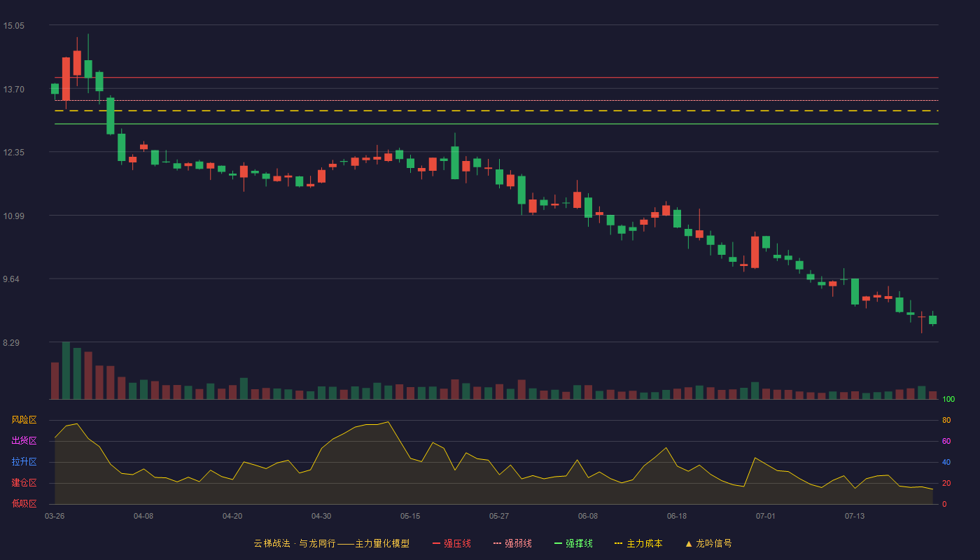Click the 05-27 date label
Viewport: 980px width, 560px height.
click(x=499, y=516)
